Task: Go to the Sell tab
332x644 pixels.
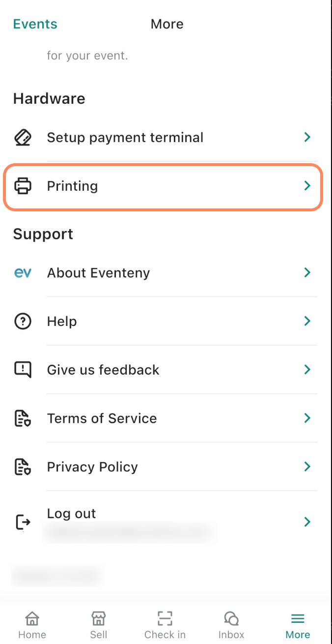Action: click(99, 625)
